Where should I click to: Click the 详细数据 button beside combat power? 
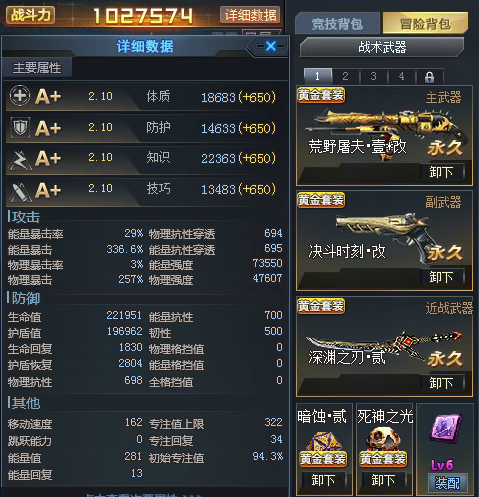coord(250,15)
